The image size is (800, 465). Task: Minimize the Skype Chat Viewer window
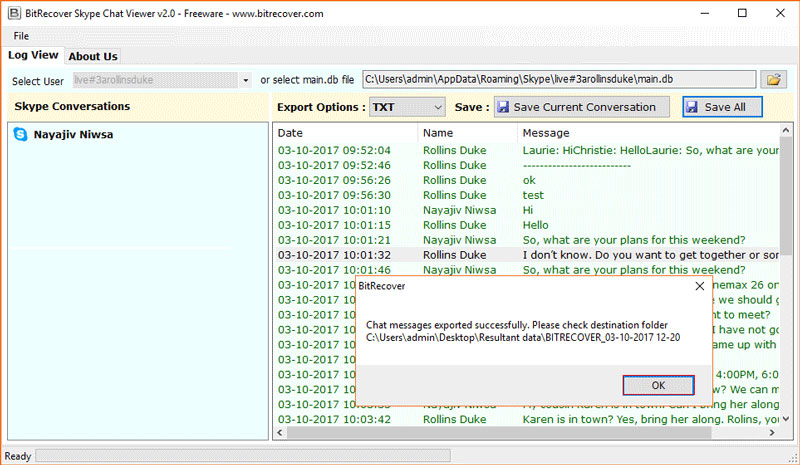[x=705, y=13]
